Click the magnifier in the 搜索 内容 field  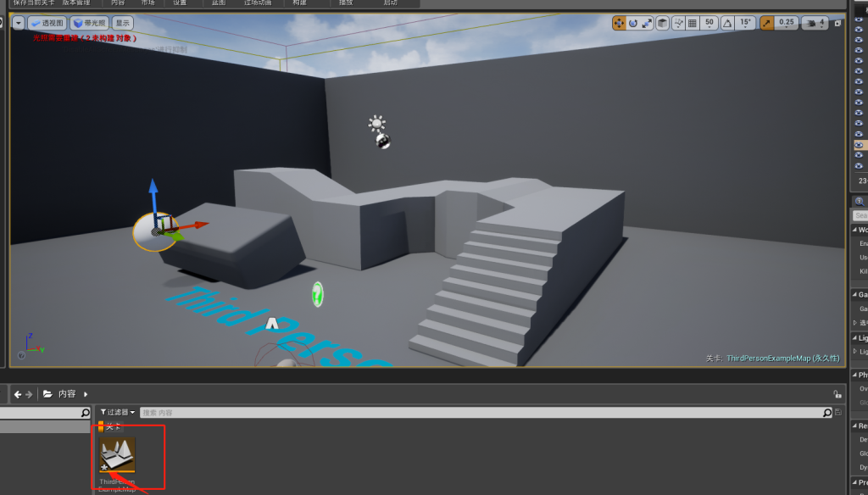[x=827, y=413]
